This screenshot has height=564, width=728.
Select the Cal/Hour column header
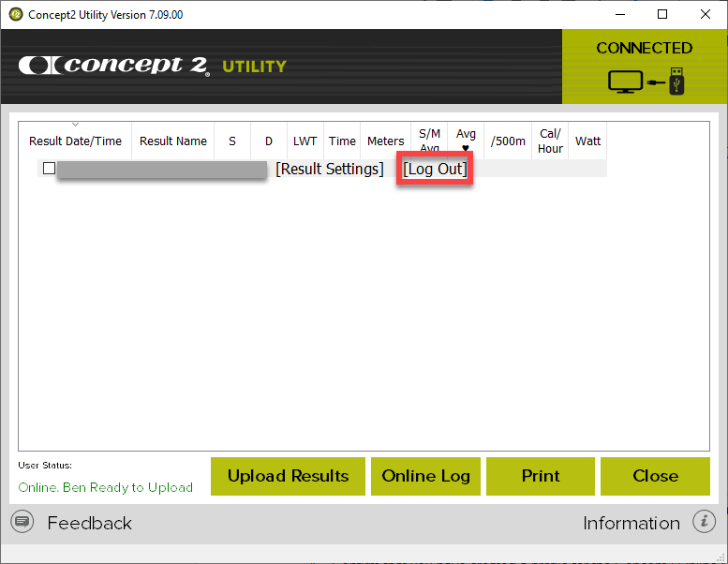coord(550,141)
